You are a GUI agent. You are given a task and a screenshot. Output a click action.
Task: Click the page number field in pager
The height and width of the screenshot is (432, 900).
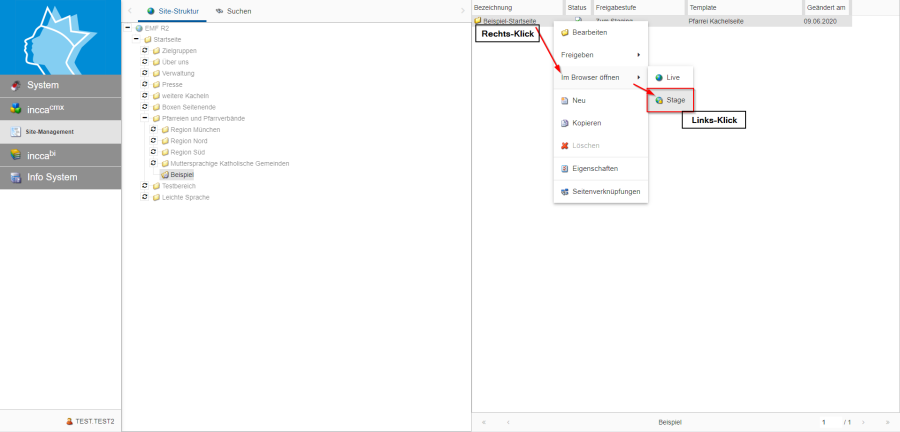click(x=828, y=423)
